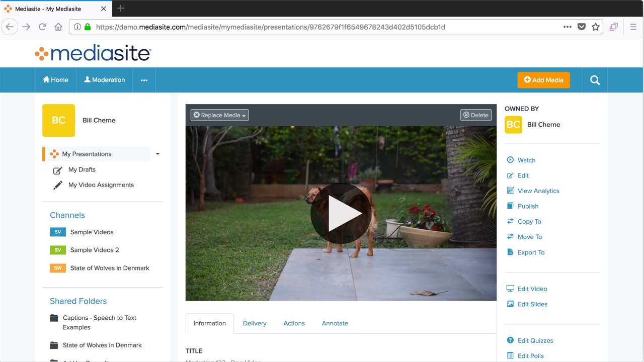
Task: Switch to the Annotate tab
Action: [335, 323]
